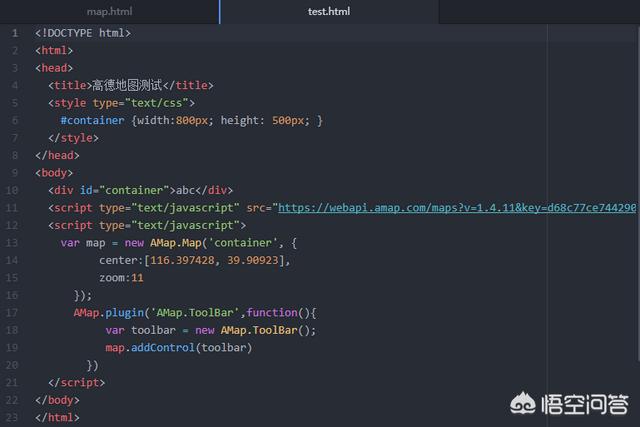Click the <script type="text/javascript"> tag on line 12
The height and width of the screenshot is (427, 640).
click(147, 225)
